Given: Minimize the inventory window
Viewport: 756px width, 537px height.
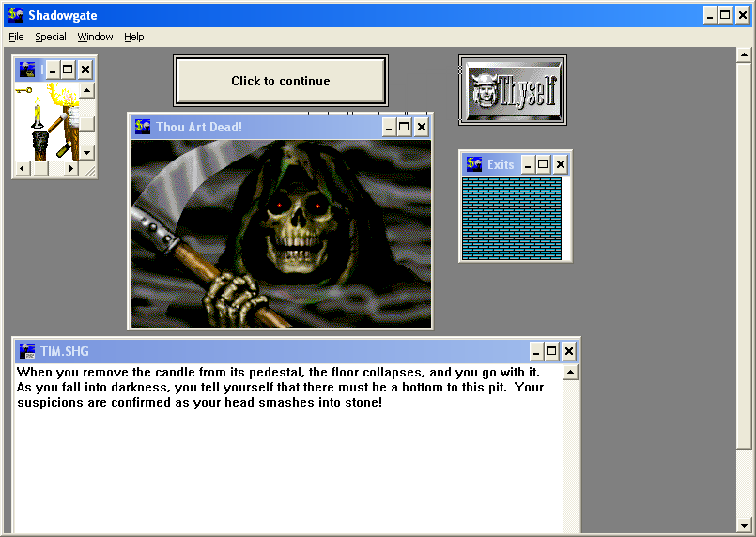Looking at the screenshot, I should 53,69.
